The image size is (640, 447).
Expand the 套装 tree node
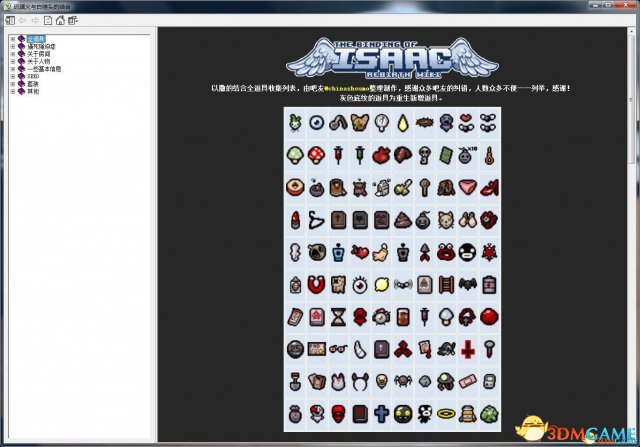pyautogui.click(x=13, y=84)
